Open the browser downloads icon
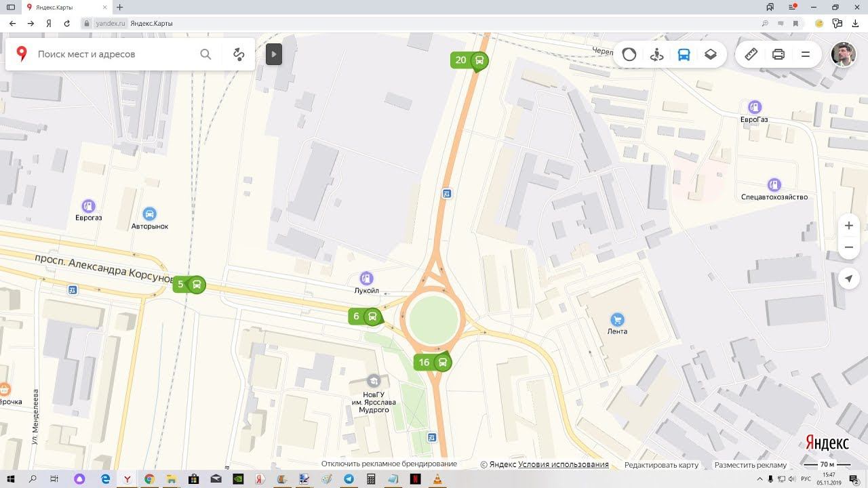This screenshot has height=488, width=868. click(x=856, y=23)
